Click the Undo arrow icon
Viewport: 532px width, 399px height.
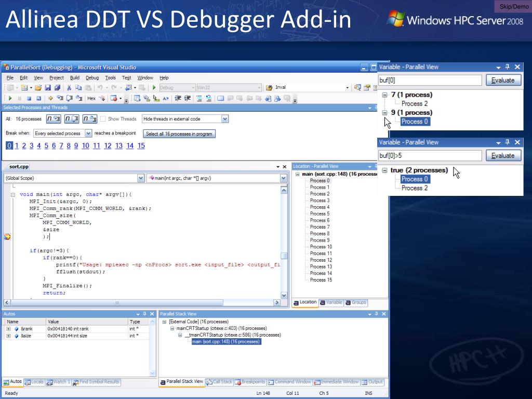(100, 87)
